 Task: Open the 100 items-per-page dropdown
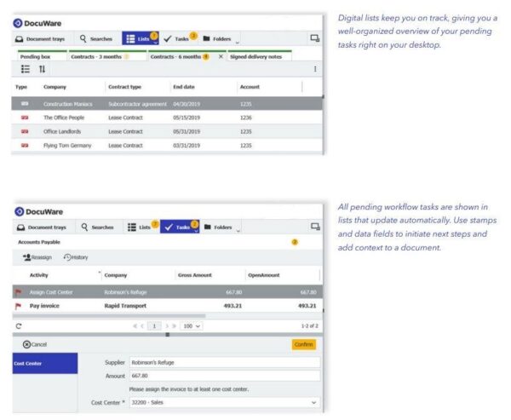[192, 326]
